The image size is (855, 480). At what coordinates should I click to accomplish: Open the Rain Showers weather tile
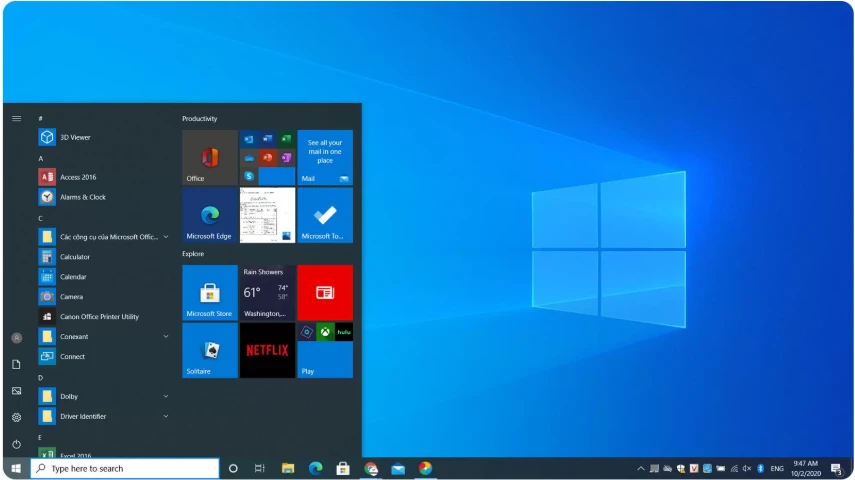(267, 293)
